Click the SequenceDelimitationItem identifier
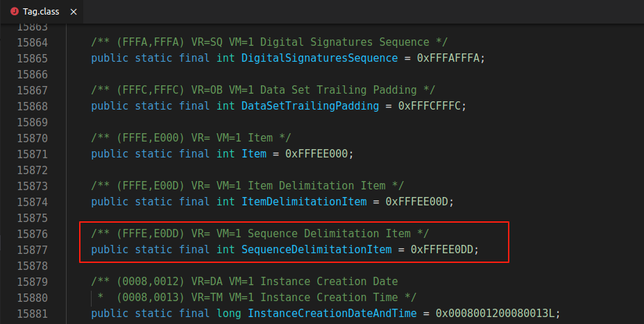 pyautogui.click(x=316, y=250)
